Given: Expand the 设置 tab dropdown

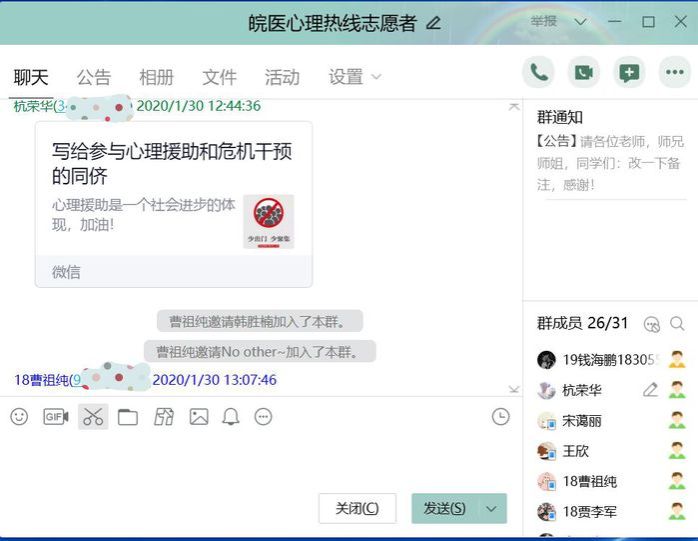Looking at the screenshot, I should pyautogui.click(x=376, y=77).
